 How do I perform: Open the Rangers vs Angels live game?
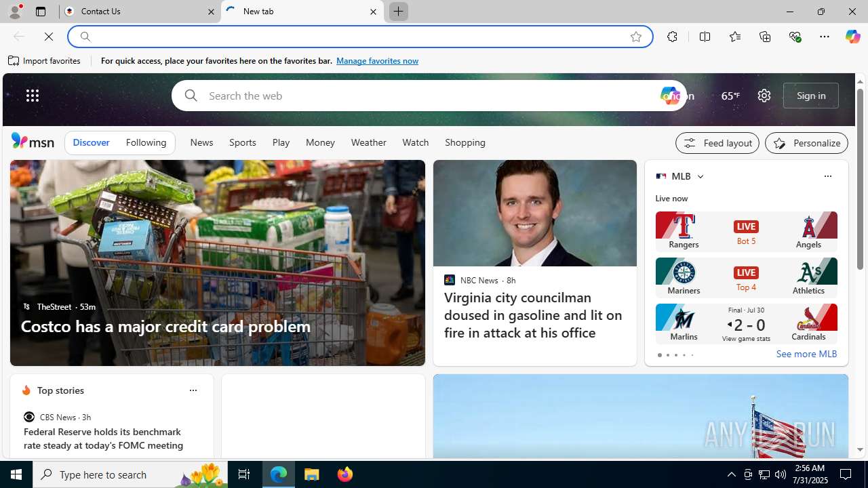coord(746,232)
